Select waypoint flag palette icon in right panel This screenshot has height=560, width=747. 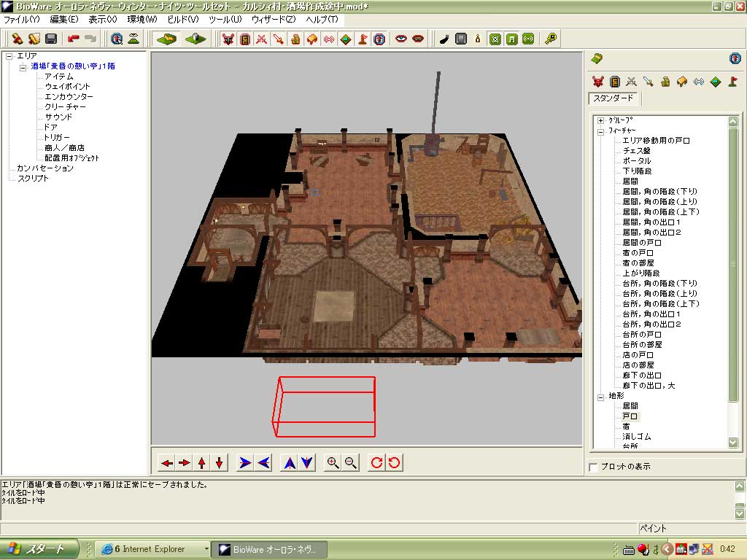point(732,82)
